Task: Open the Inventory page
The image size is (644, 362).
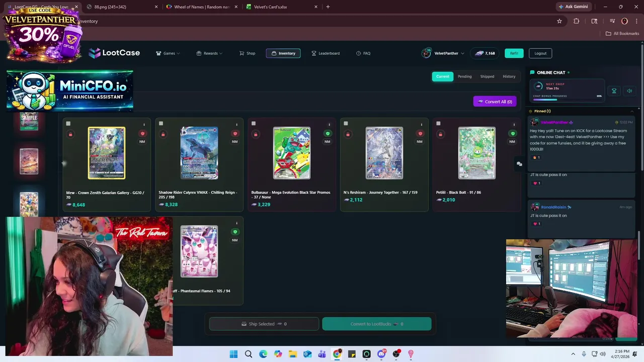Action: point(283,53)
